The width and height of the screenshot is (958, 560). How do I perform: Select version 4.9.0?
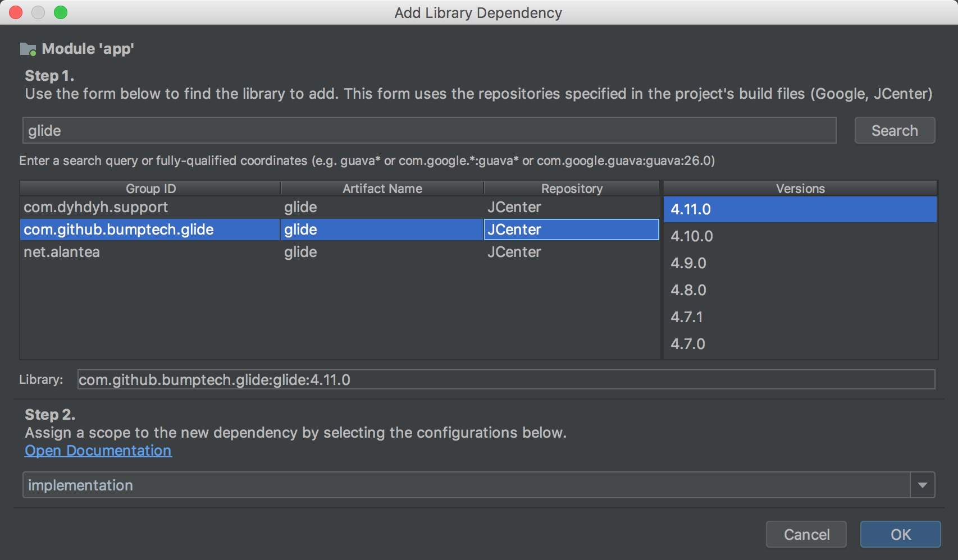[x=800, y=263]
